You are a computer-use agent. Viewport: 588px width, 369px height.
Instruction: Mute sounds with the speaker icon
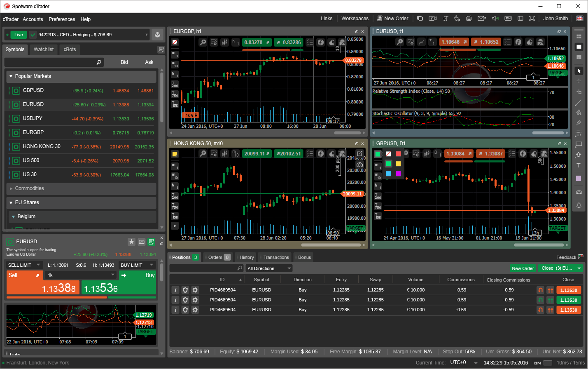click(495, 19)
